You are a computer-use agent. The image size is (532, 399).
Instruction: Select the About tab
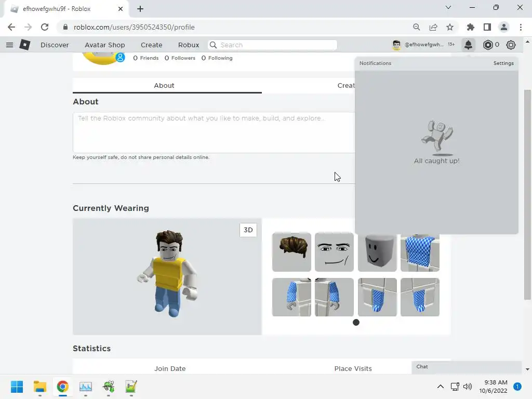[167, 86]
